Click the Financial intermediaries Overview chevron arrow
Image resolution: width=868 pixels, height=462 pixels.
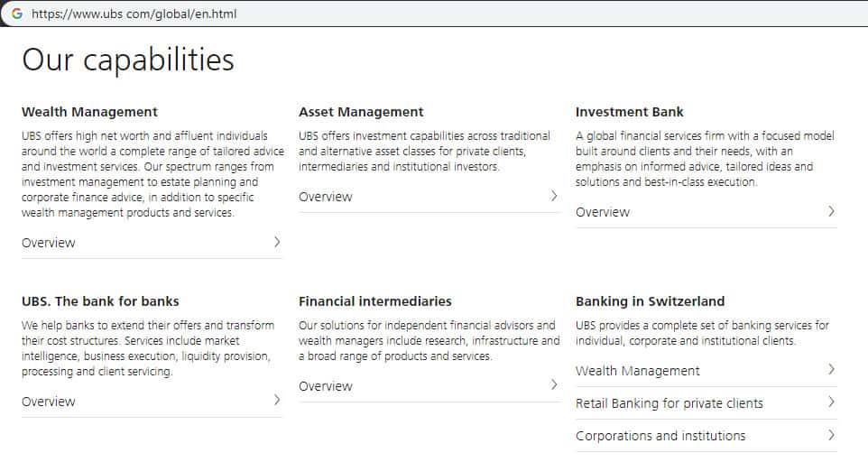click(x=554, y=385)
